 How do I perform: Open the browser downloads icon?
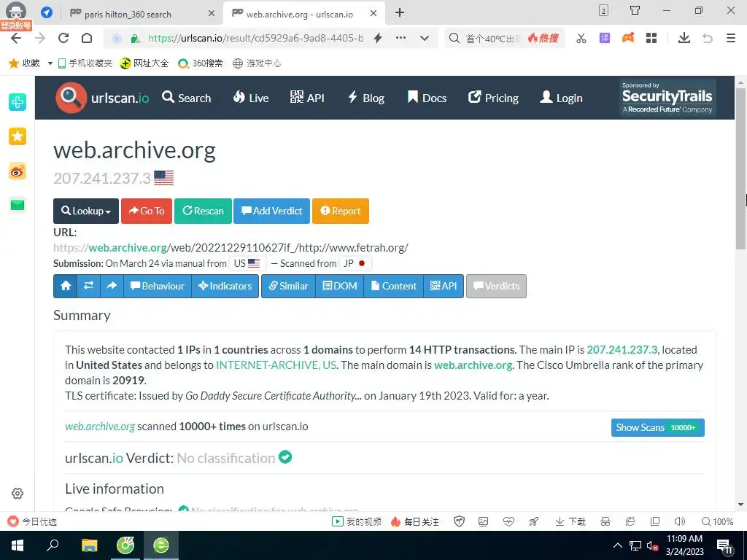[x=684, y=38]
